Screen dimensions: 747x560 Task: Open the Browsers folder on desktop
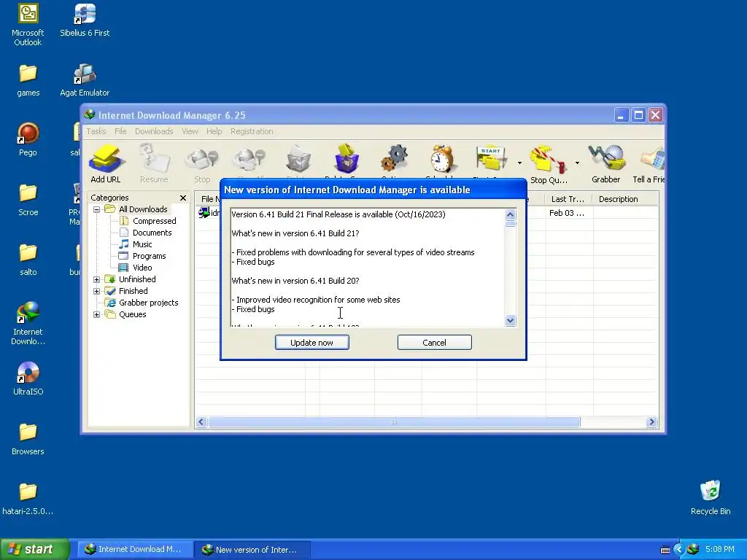28,439
